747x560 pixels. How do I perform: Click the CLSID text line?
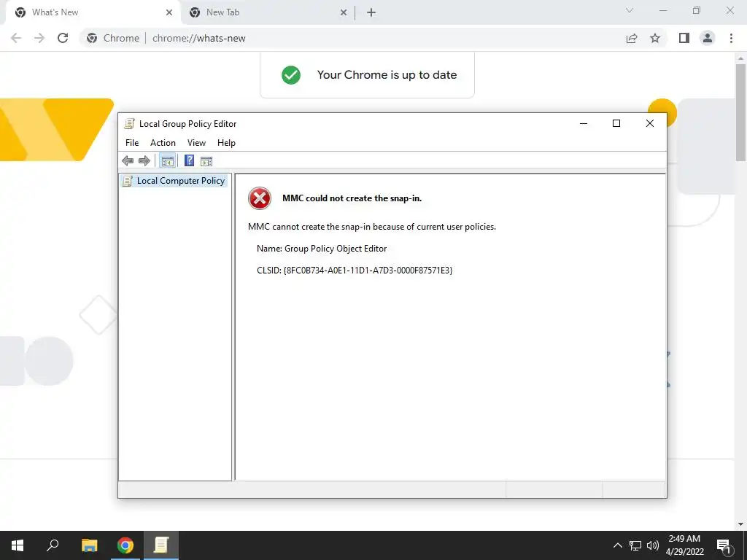[355, 271]
